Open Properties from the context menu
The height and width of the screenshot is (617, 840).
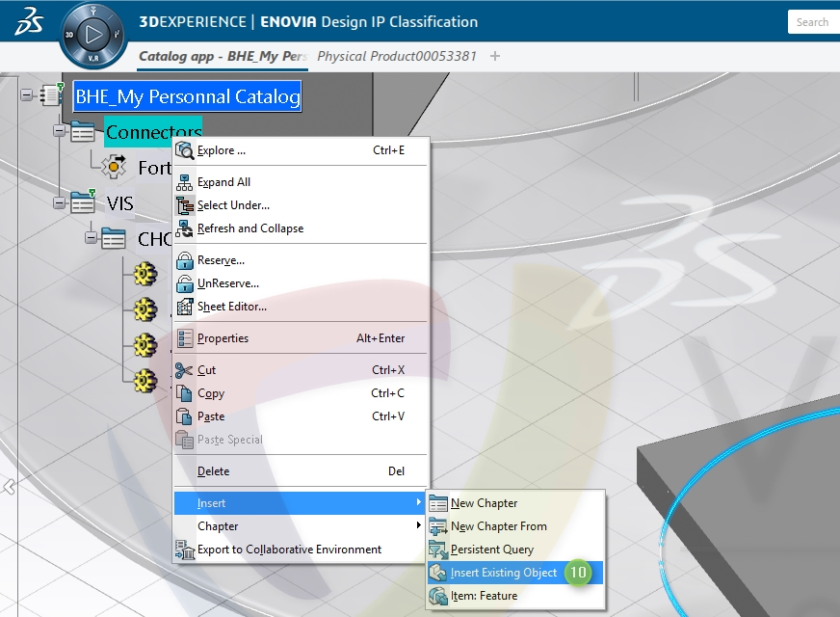point(301,338)
